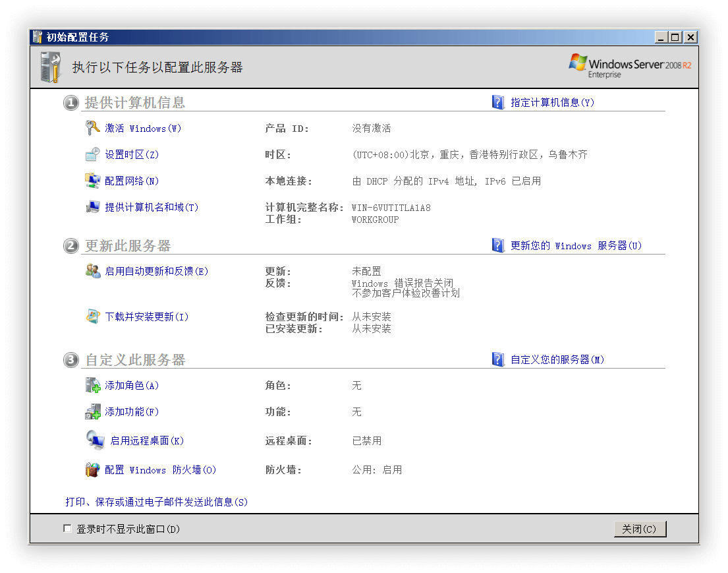Open the 设置时区(Z) link
This screenshot has height=573, width=728.
click(132, 155)
